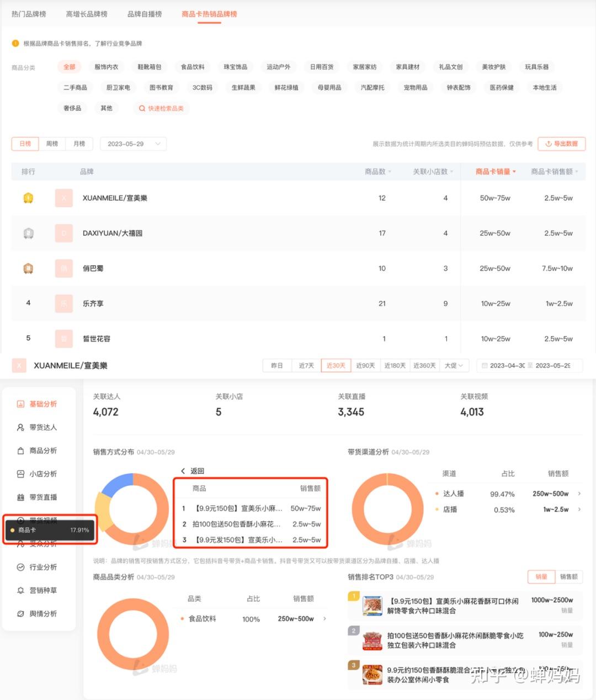Viewport: 596px width, 700px height.
Task: Expand the 食品饮料 category row arrow
Action: [324, 618]
